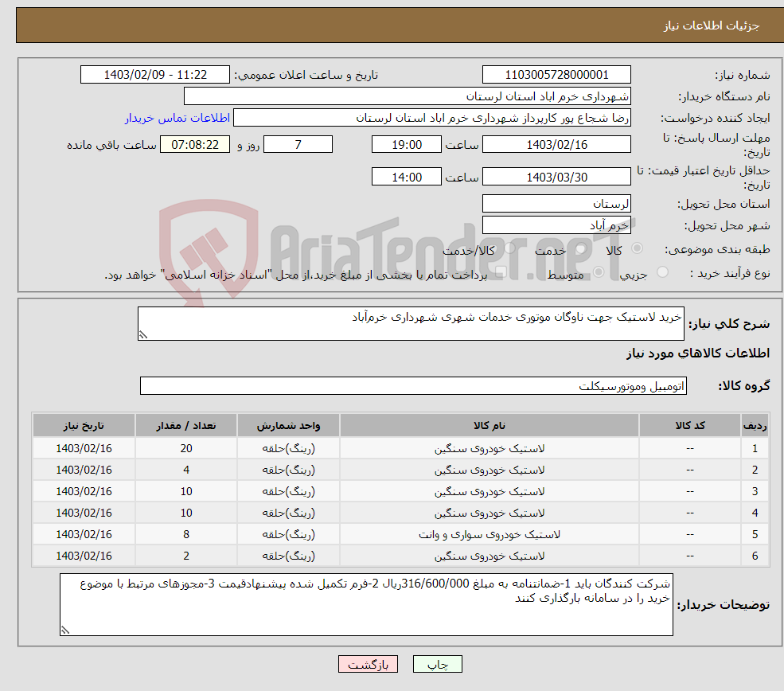784x691 pixels.
Task: Select the خدمت radio button
Action: pos(581,248)
